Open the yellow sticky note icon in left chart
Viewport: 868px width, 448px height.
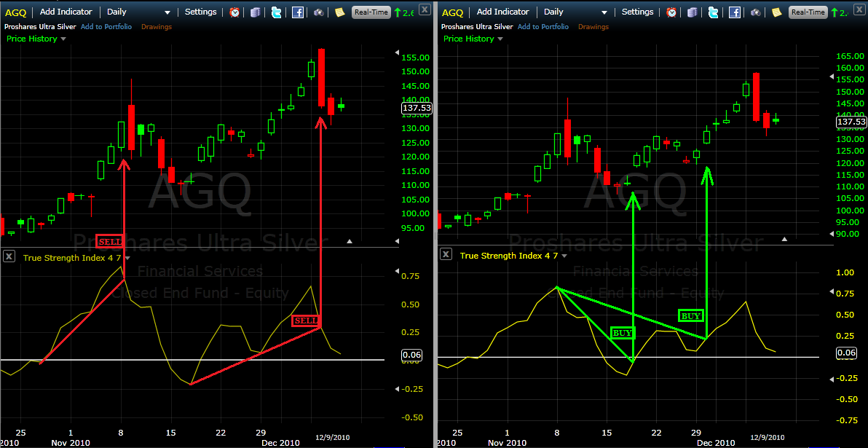click(340, 12)
